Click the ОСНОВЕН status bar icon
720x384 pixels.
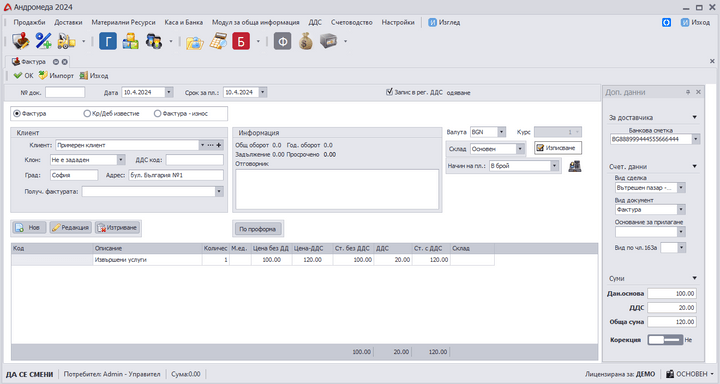670,374
